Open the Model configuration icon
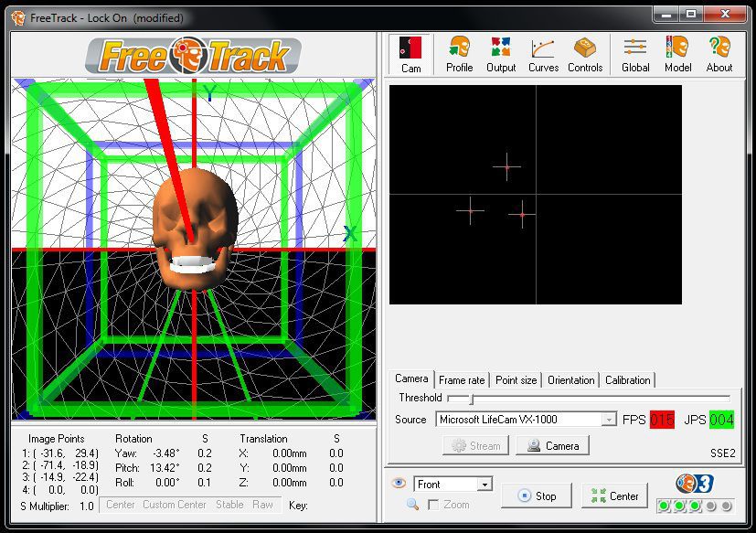Viewport: 756px width, 533px height. point(677,53)
